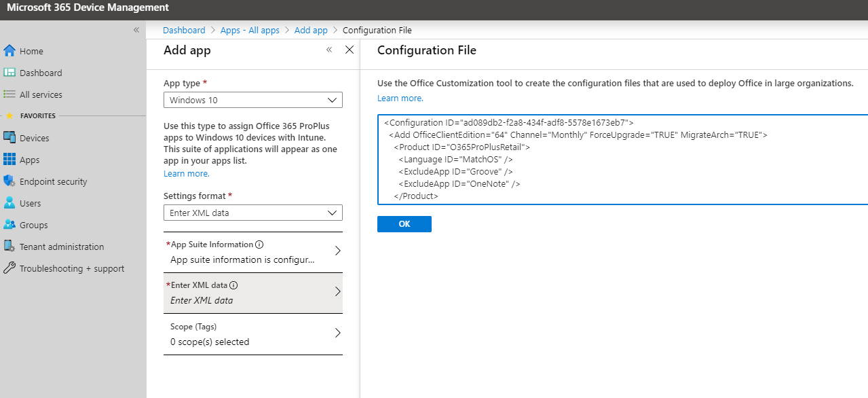The width and height of the screenshot is (868, 398).
Task: Open Dashboard icon in left navigation
Action: 10,73
